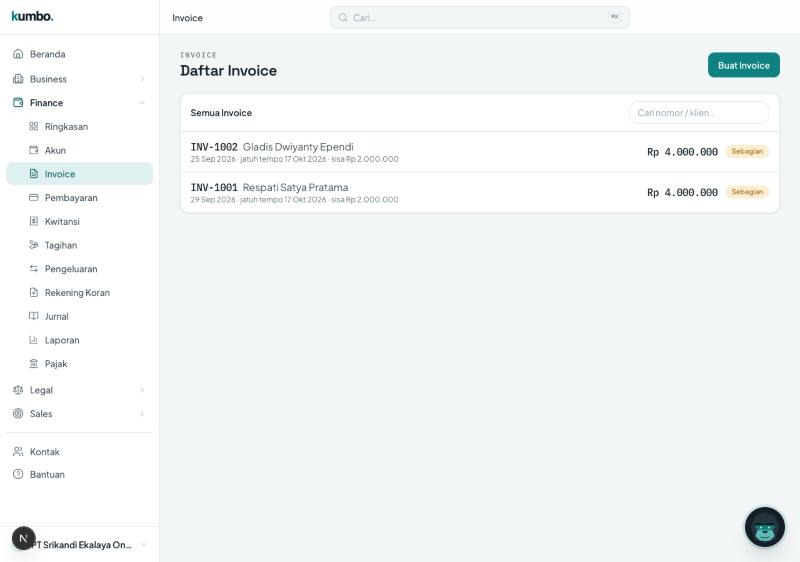Click the Rp 4.000.000 amount for INV-1001
This screenshot has width=800, height=562.
682,192
